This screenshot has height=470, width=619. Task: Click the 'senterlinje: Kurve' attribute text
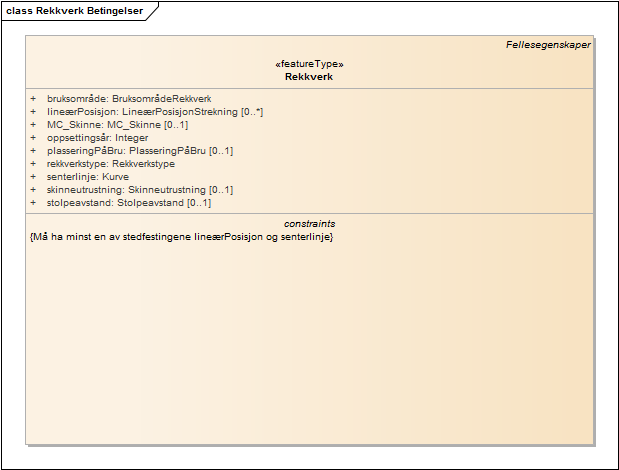click(x=88, y=177)
